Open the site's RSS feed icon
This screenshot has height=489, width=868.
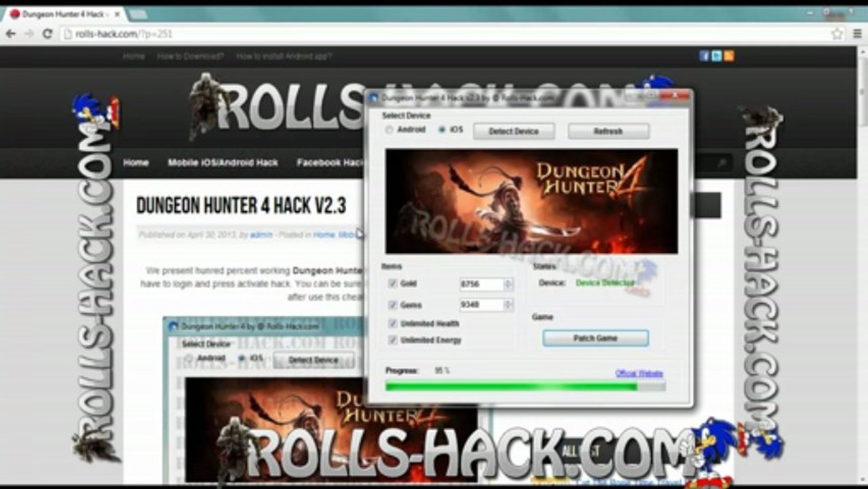click(729, 56)
